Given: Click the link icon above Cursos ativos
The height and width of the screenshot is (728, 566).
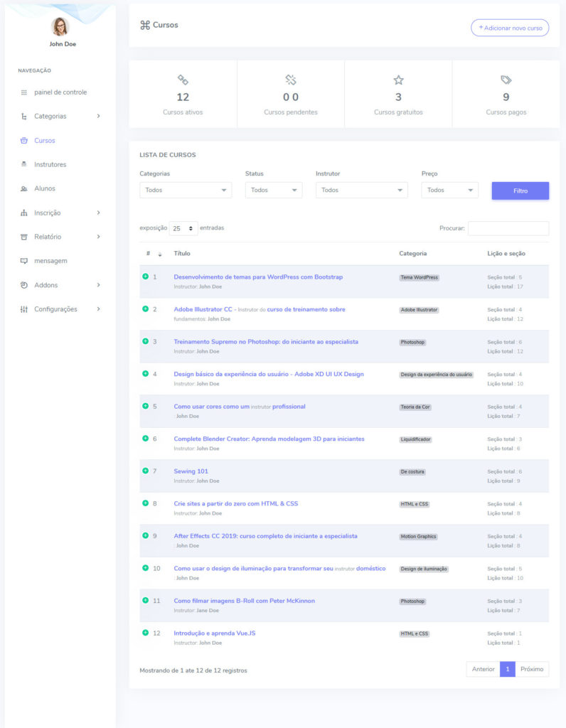Looking at the screenshot, I should tap(183, 80).
